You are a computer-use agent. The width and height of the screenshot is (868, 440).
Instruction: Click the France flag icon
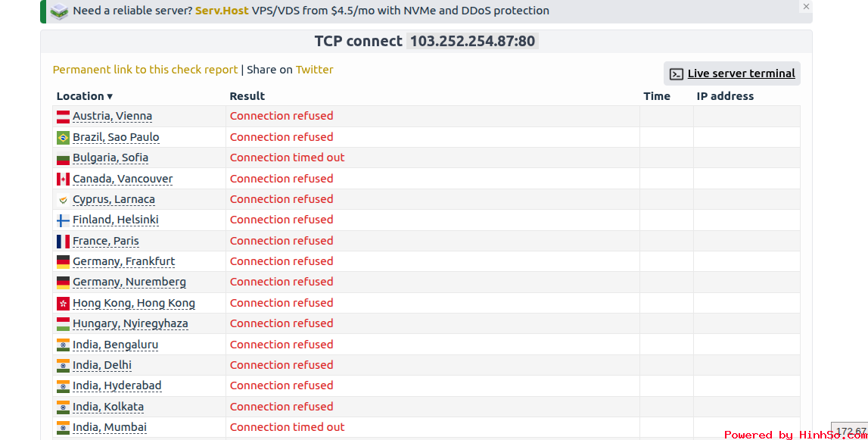(x=63, y=241)
